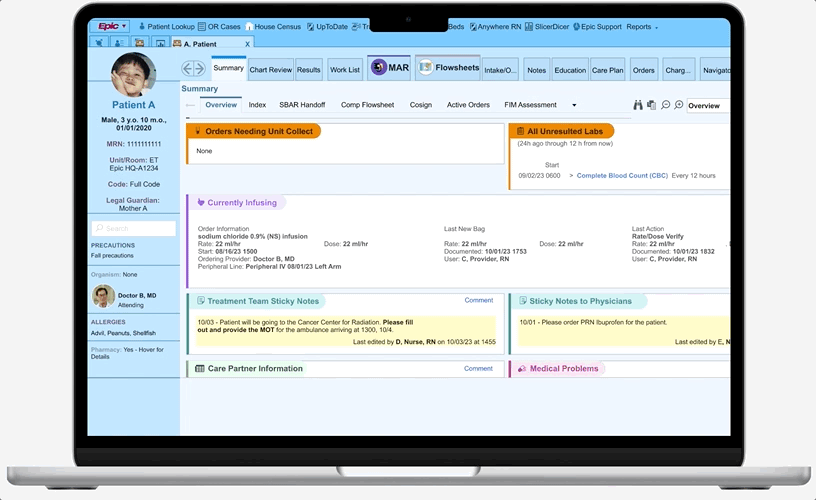Open the MAR activity with the pill icon
The width and height of the screenshot is (816, 500).
tap(388, 68)
